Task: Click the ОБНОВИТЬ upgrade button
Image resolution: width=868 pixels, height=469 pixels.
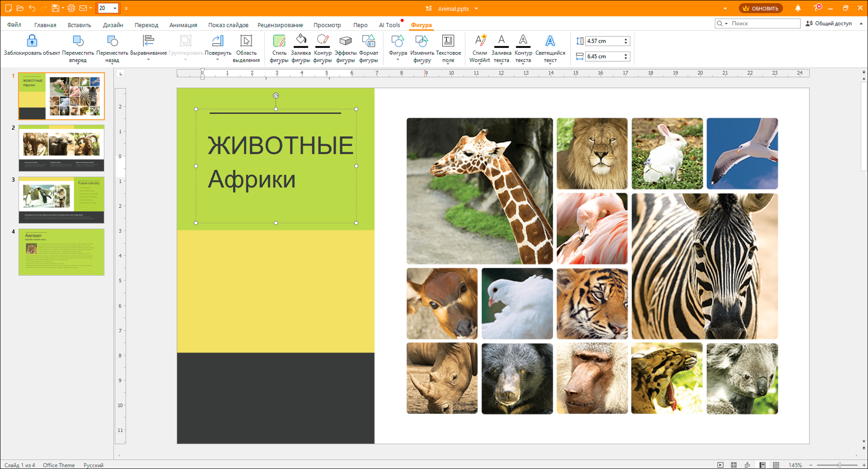Action: [x=761, y=8]
